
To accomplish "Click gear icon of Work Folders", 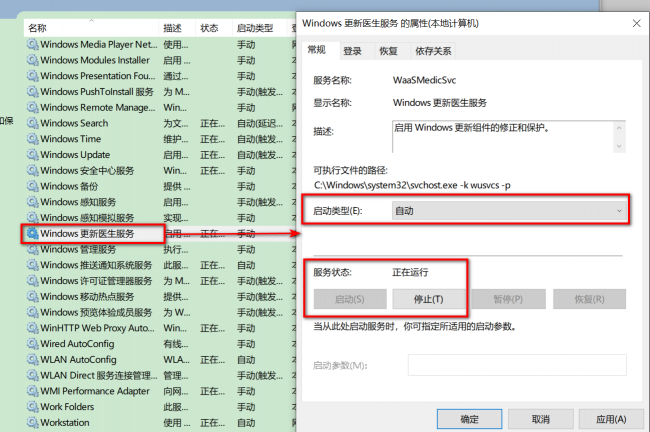I will tap(33, 407).
